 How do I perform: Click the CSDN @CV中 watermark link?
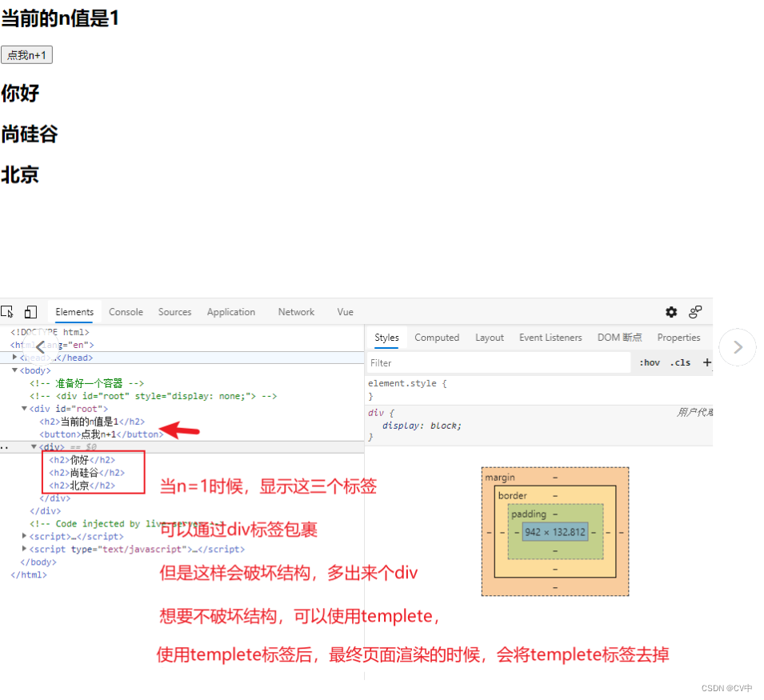[726, 688]
